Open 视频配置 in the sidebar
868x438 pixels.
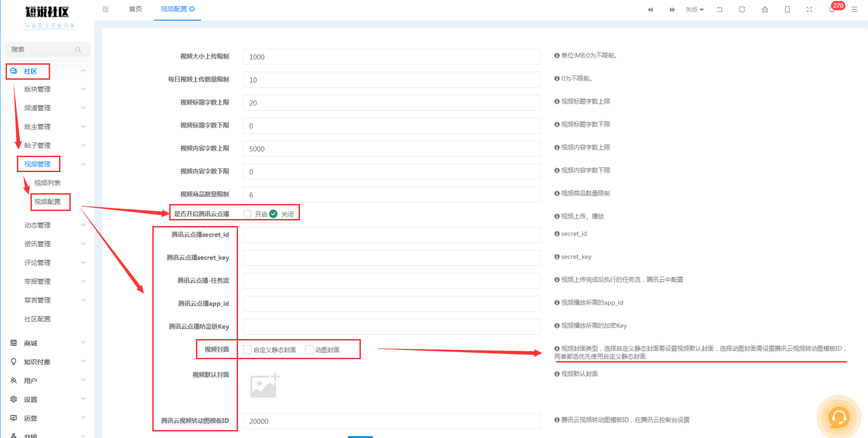[47, 202]
